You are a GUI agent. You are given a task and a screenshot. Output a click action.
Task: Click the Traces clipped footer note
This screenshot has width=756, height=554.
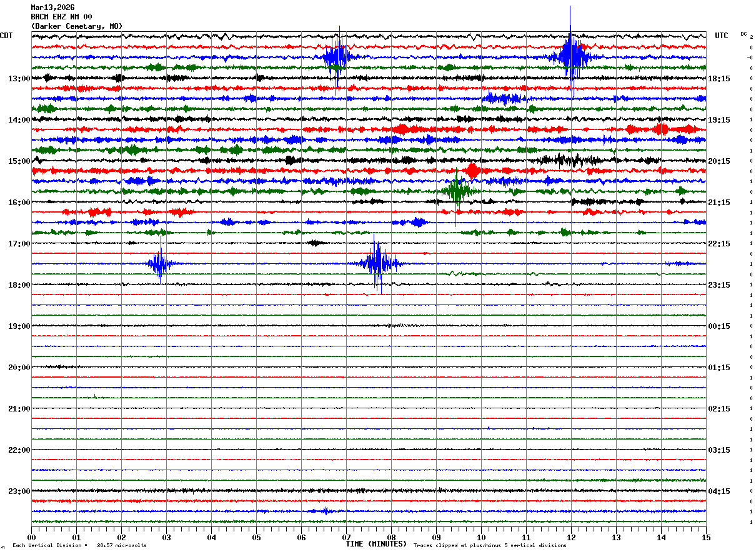point(490,545)
